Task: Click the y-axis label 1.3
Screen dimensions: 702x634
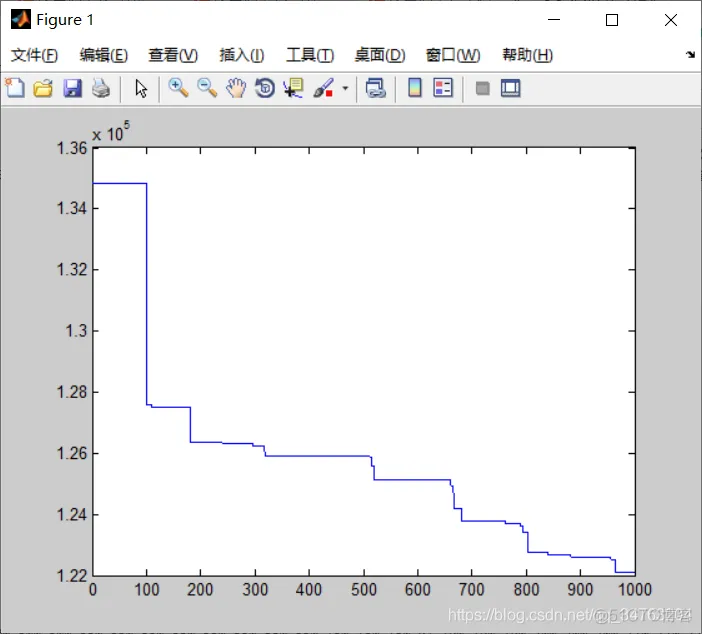Action: [x=76, y=331]
